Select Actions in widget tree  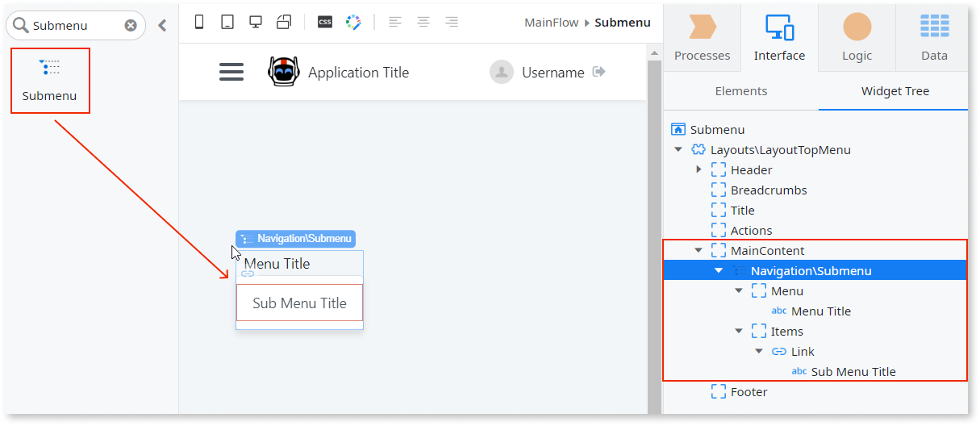(x=751, y=231)
